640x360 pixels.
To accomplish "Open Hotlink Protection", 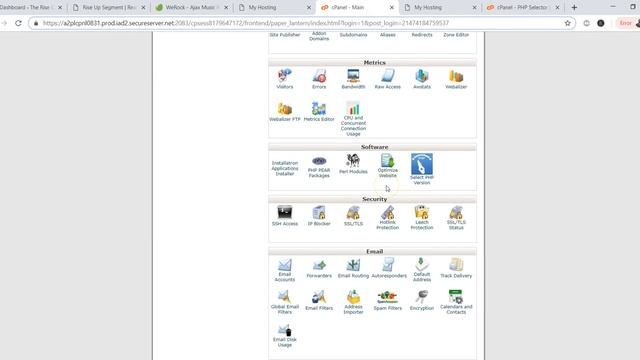I will [x=387, y=218].
